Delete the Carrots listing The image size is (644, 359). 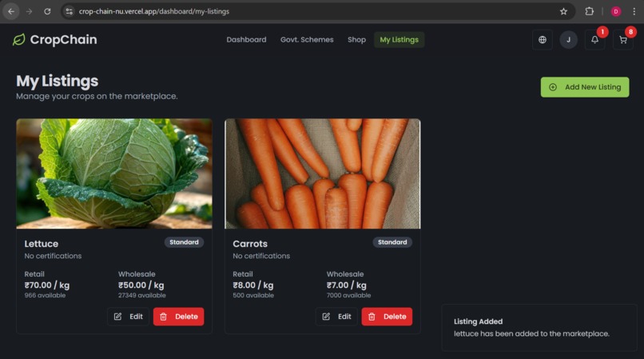point(387,317)
